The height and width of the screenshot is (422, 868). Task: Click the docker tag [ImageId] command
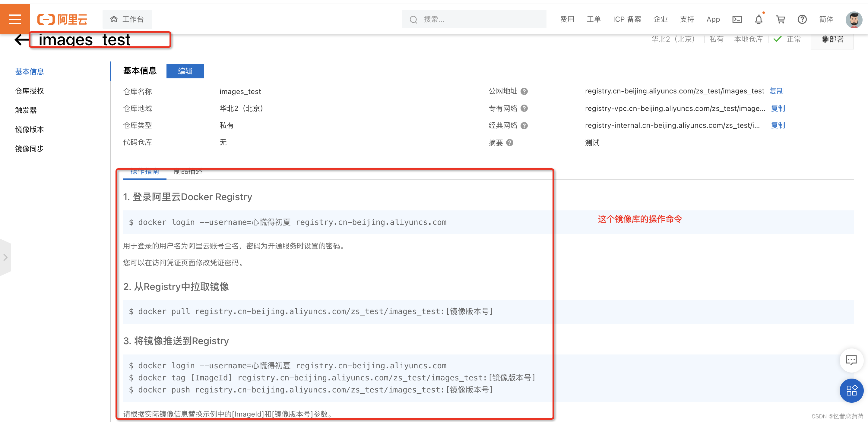332,378
